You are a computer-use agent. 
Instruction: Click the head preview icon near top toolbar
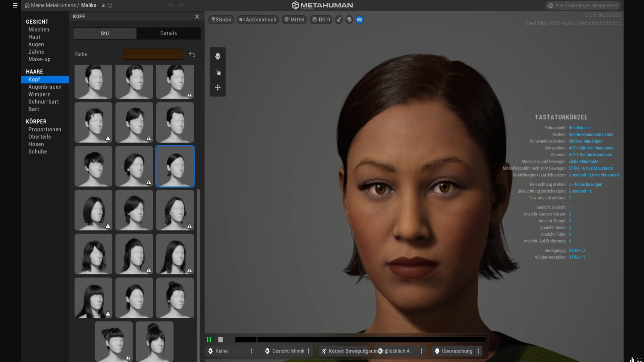tap(349, 20)
